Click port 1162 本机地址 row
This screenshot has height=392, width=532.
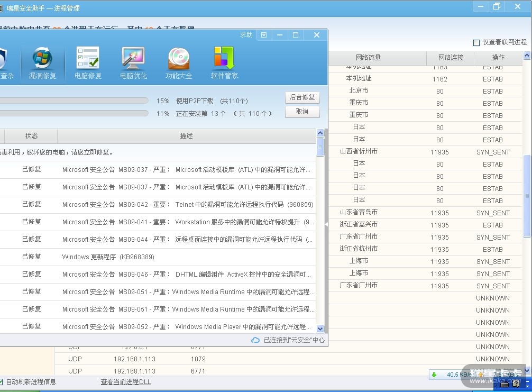(425, 79)
